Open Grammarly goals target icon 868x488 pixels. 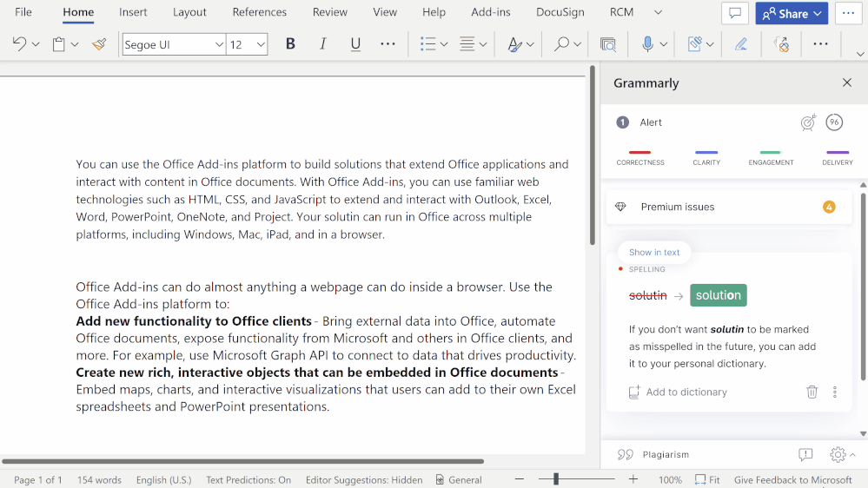point(808,122)
